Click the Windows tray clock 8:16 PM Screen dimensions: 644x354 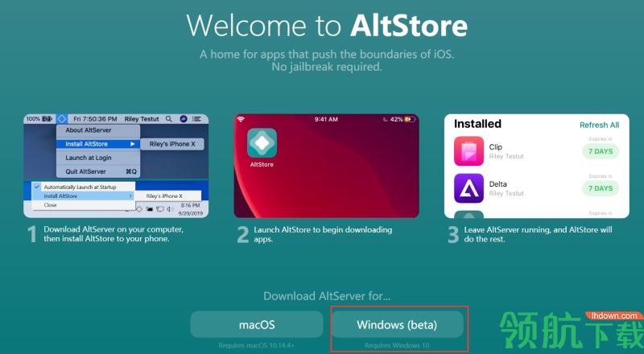tap(190, 205)
